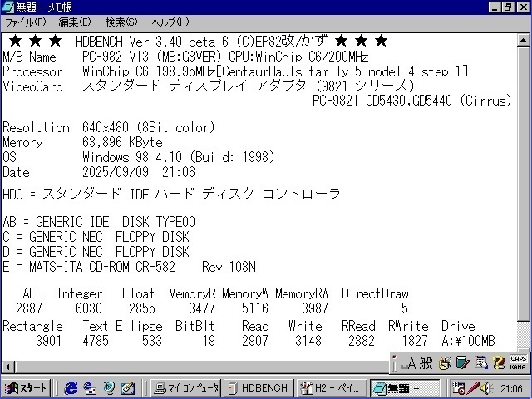Open Outlook Express from Quick Launch
The image size is (532, 399).
(x=90, y=388)
